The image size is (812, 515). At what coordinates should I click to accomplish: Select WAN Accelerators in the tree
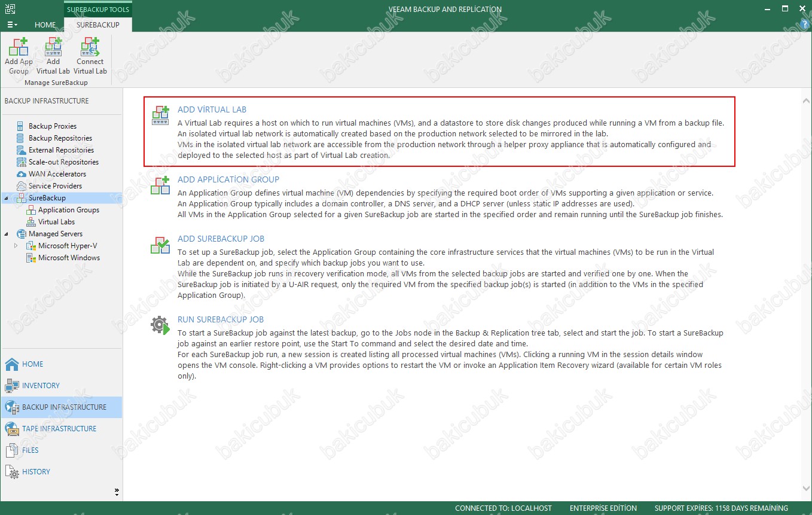[x=57, y=174]
